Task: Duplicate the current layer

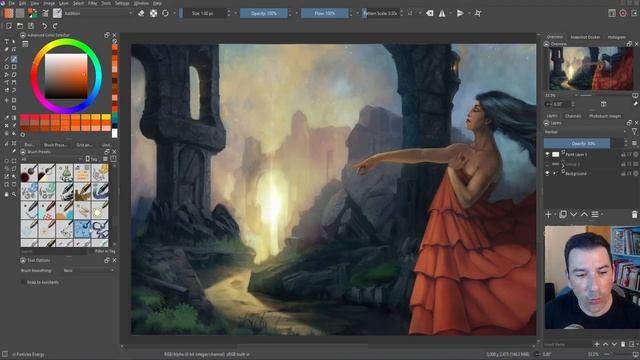Action: [x=562, y=214]
